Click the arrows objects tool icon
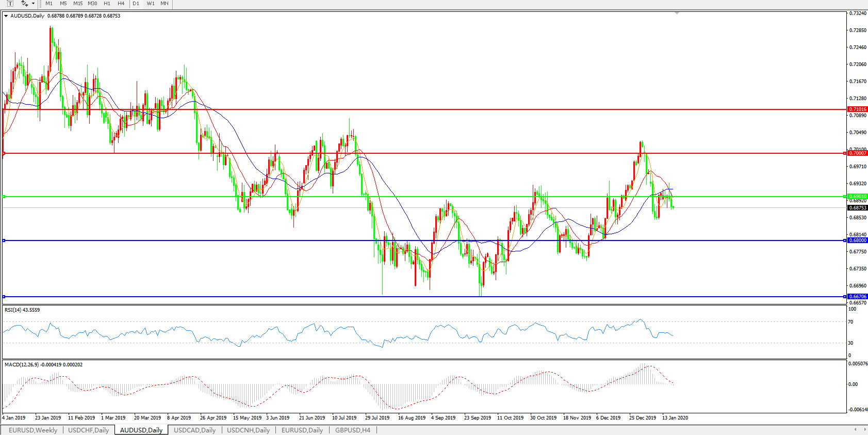This screenshot has width=868, height=435. 24,4
